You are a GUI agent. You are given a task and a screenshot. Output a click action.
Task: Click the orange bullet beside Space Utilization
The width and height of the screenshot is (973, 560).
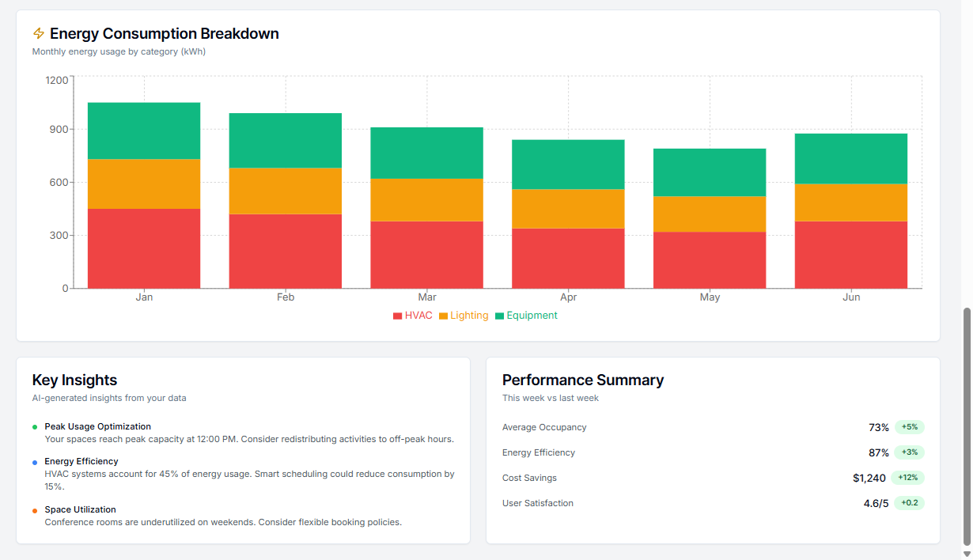(35, 509)
